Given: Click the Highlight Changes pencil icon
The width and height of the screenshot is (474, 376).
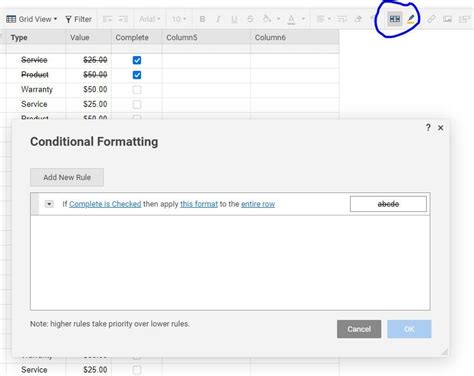Looking at the screenshot, I should click(x=411, y=19).
